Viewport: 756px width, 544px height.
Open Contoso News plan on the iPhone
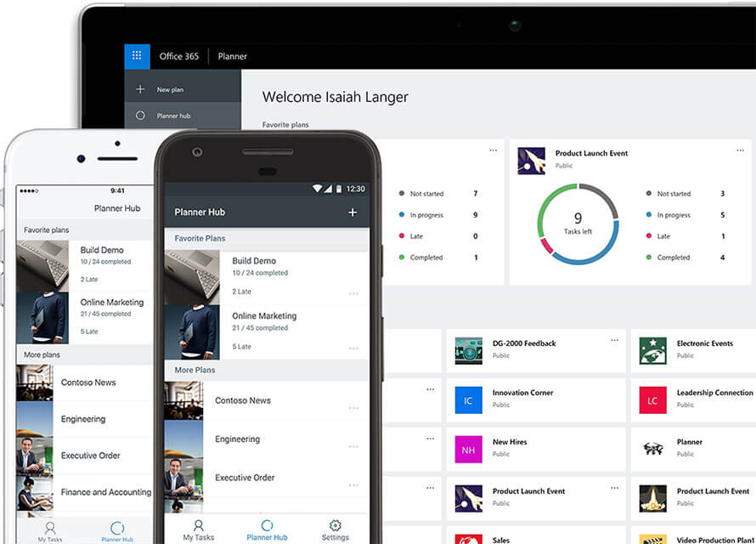pyautogui.click(x=88, y=382)
